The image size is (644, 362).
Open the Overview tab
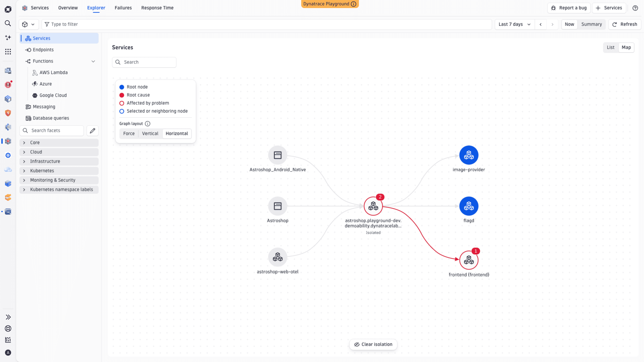(x=68, y=8)
